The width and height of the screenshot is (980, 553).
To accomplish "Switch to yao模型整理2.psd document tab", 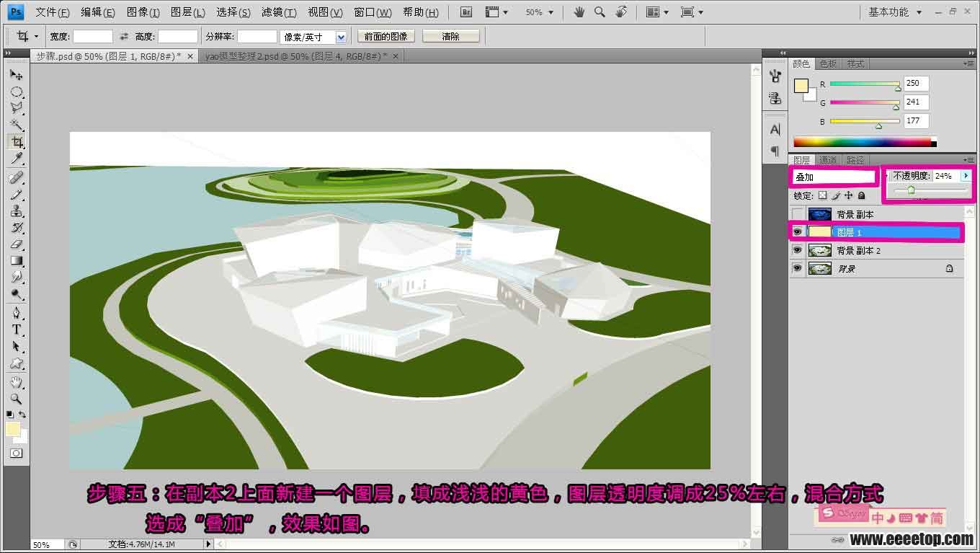I will [296, 56].
